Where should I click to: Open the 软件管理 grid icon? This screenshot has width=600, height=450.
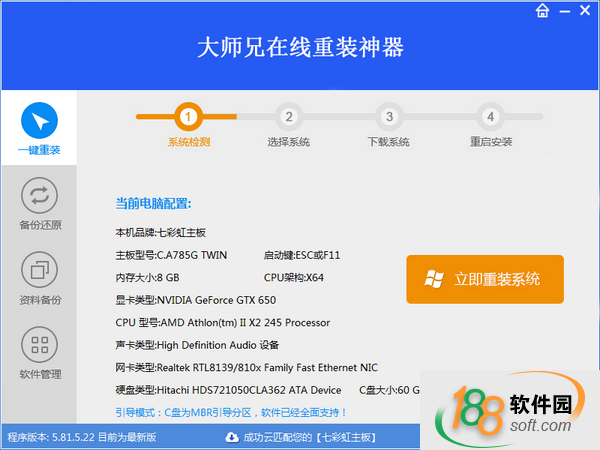(39, 345)
